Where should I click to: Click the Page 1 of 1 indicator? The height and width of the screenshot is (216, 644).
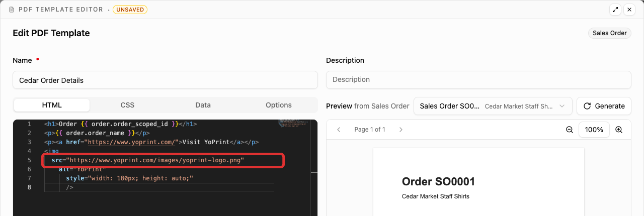[x=370, y=130]
